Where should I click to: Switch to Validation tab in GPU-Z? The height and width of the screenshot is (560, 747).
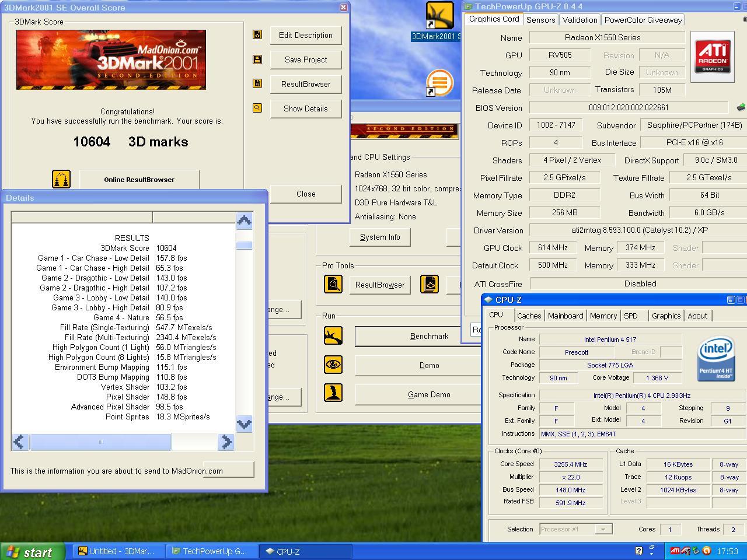tap(580, 20)
